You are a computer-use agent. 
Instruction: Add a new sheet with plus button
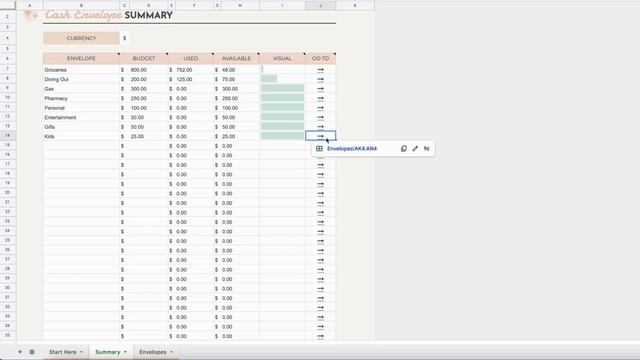point(20,352)
